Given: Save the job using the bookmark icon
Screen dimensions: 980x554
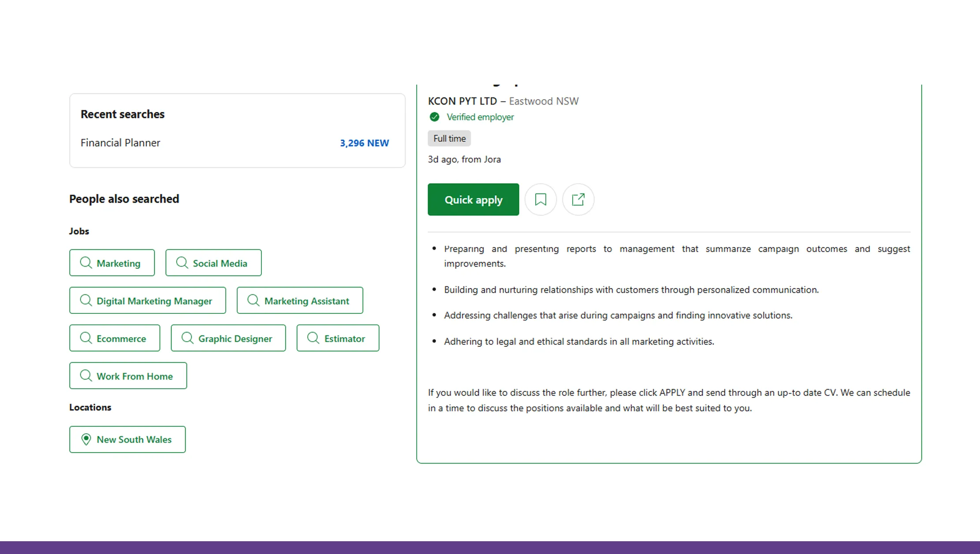Looking at the screenshot, I should click(x=540, y=199).
